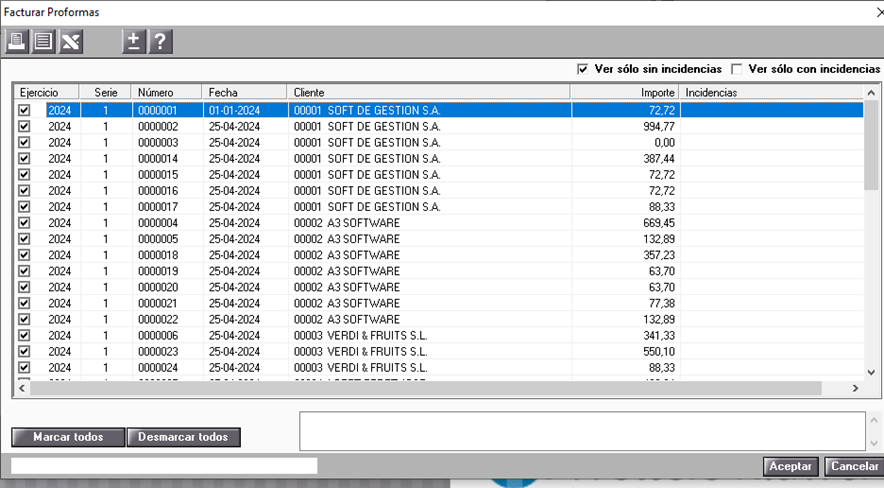Uncheck the row for proforma 0000014
The height and width of the screenshot is (488, 884).
tap(24, 158)
